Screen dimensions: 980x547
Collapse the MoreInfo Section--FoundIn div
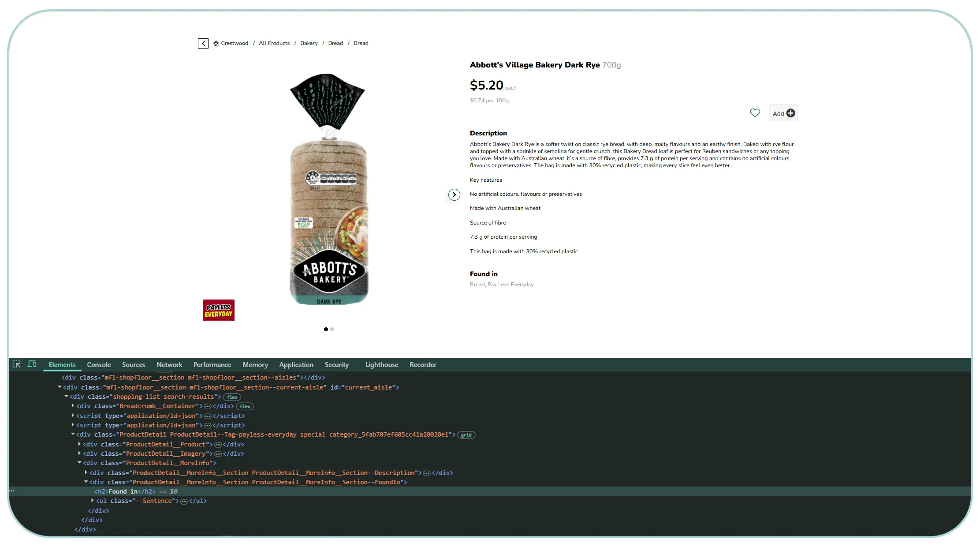point(86,482)
